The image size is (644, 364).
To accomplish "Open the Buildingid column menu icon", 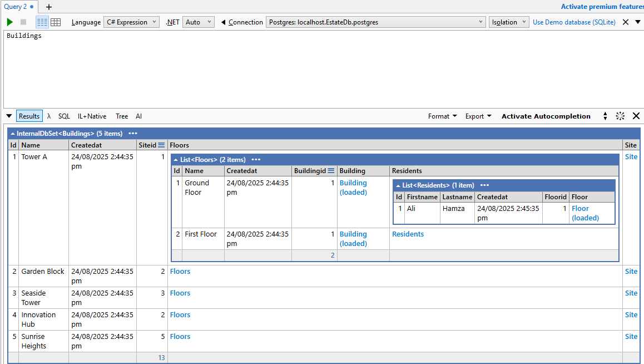I will click(x=331, y=170).
